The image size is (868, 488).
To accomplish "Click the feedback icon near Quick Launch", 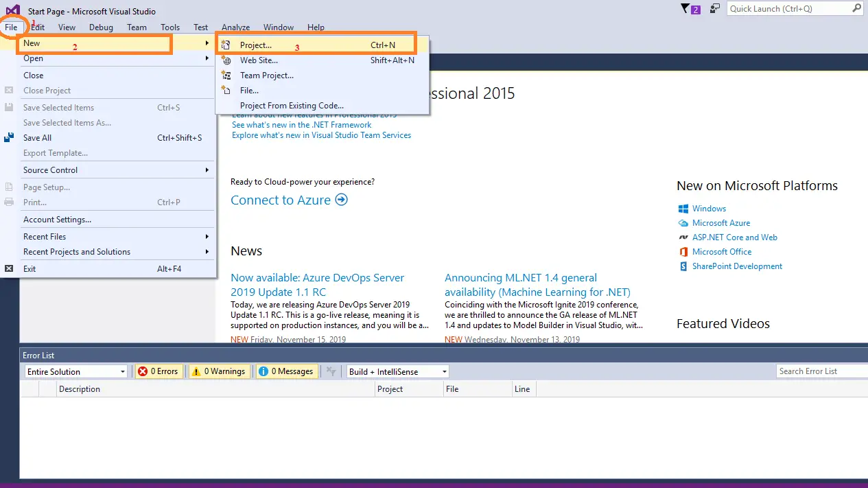I will [715, 9].
